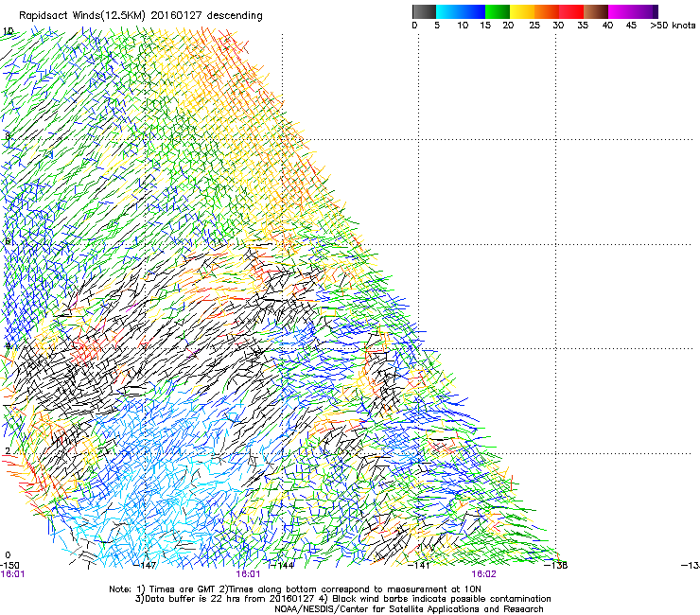
Task: Click the magenta 40–45 knots legend color
Action: click(x=621, y=11)
